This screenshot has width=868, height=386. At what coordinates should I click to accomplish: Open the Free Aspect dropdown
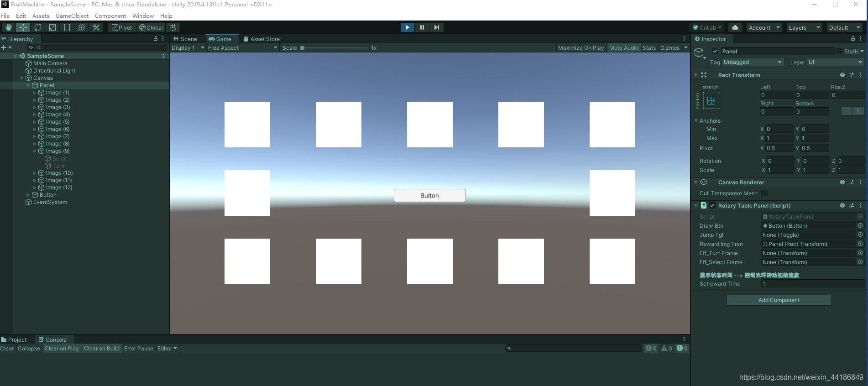(243, 47)
